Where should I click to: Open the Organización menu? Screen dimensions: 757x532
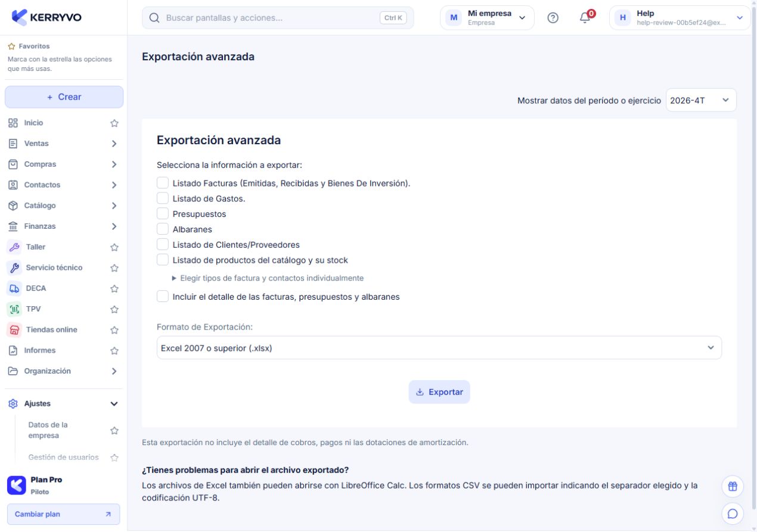[x=64, y=371]
